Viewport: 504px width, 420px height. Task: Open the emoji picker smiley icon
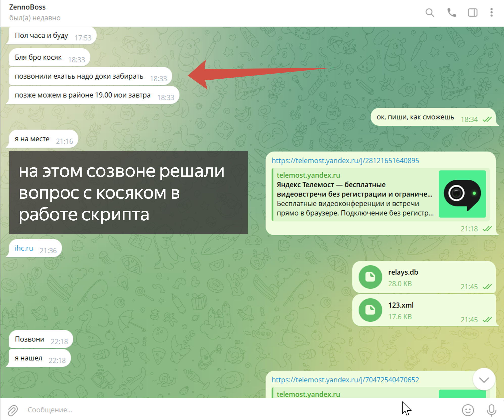(468, 410)
